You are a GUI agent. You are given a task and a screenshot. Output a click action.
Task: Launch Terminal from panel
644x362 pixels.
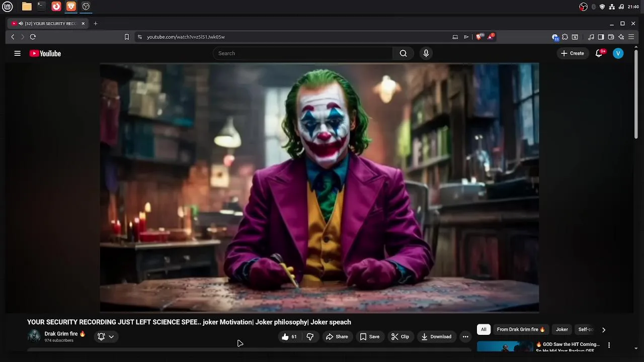tap(41, 7)
